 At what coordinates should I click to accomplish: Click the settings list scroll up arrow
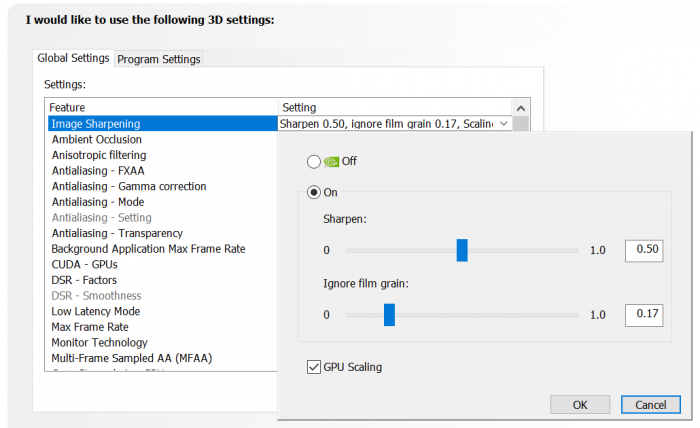coord(521,108)
